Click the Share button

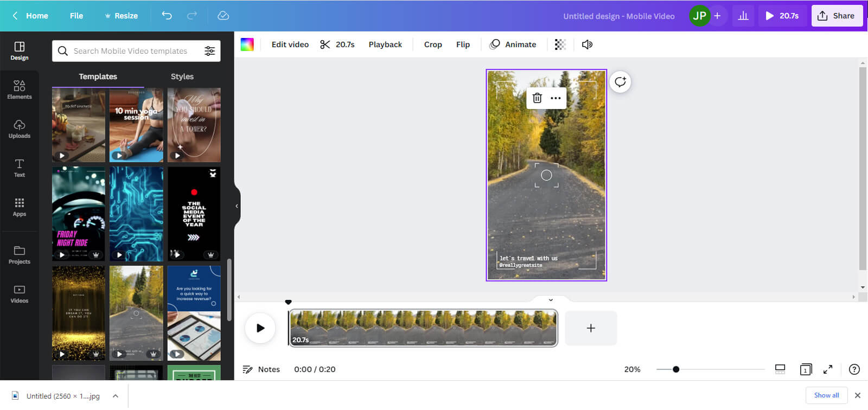coord(836,16)
